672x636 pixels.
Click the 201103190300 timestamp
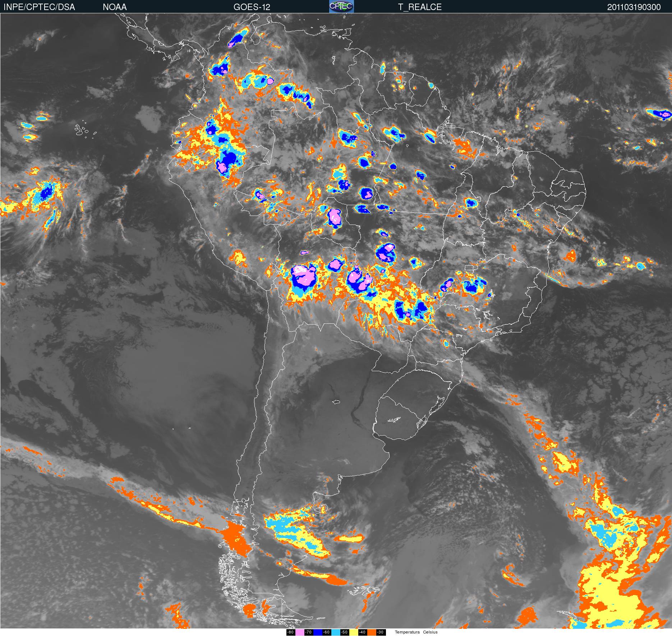(x=634, y=7)
